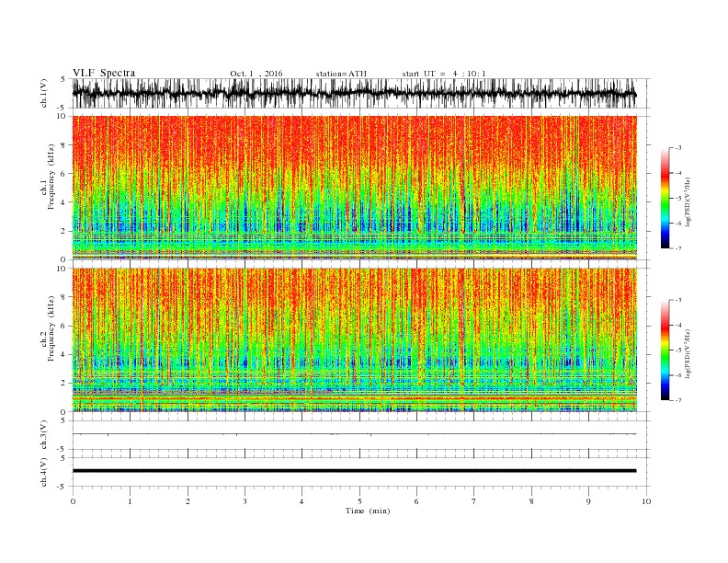
Task: Click the "6" kHz tick on ch.2 frequency axis
Action: tap(64, 326)
